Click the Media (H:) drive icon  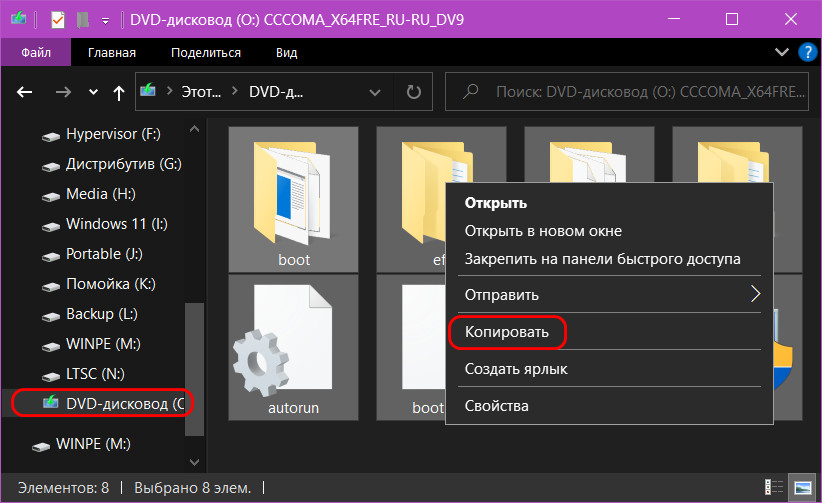[x=51, y=196]
